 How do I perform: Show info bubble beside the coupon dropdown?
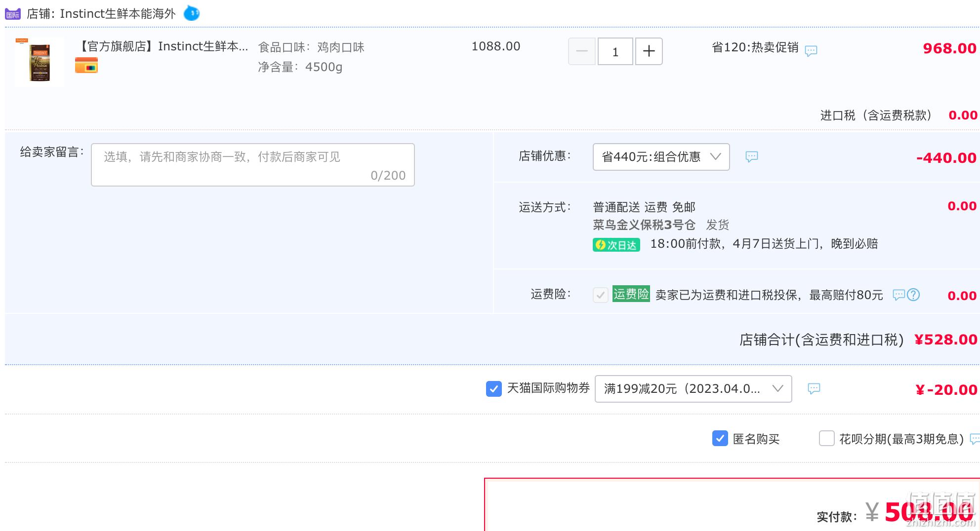pyautogui.click(x=814, y=389)
